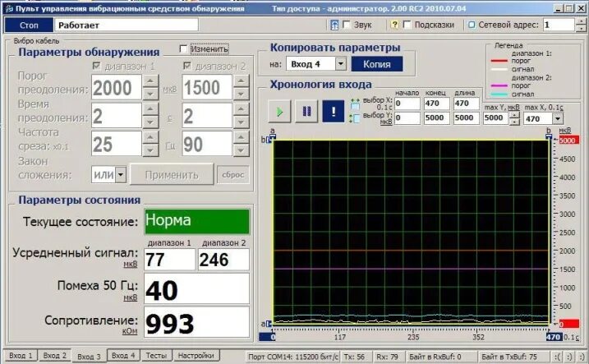Image resolution: width=589 pixels, height=364 pixels.
Task: Click the 'Rx: 79' status bar entry
Action: pyautogui.click(x=387, y=357)
